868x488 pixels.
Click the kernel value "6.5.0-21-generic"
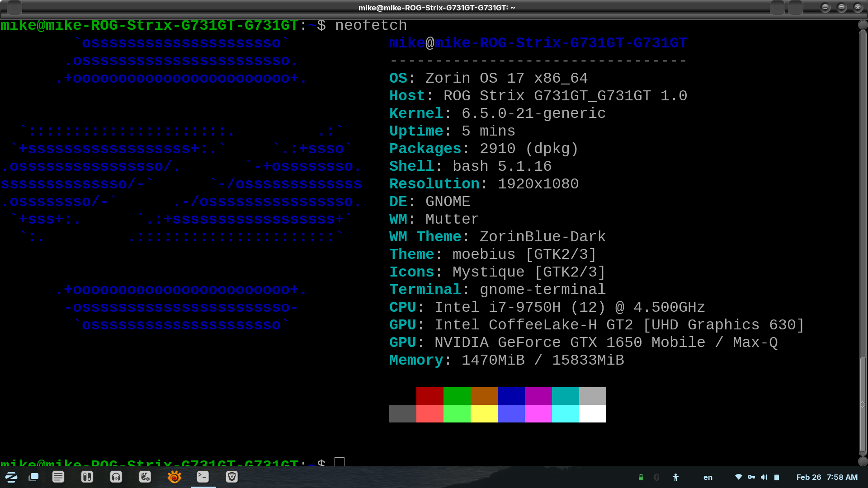pyautogui.click(x=534, y=113)
